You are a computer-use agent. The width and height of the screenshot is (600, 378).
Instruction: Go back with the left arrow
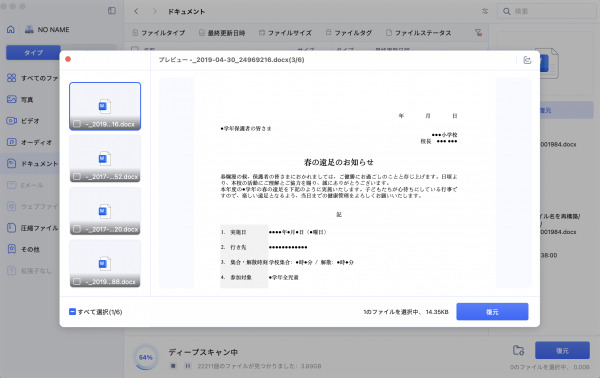coord(136,11)
